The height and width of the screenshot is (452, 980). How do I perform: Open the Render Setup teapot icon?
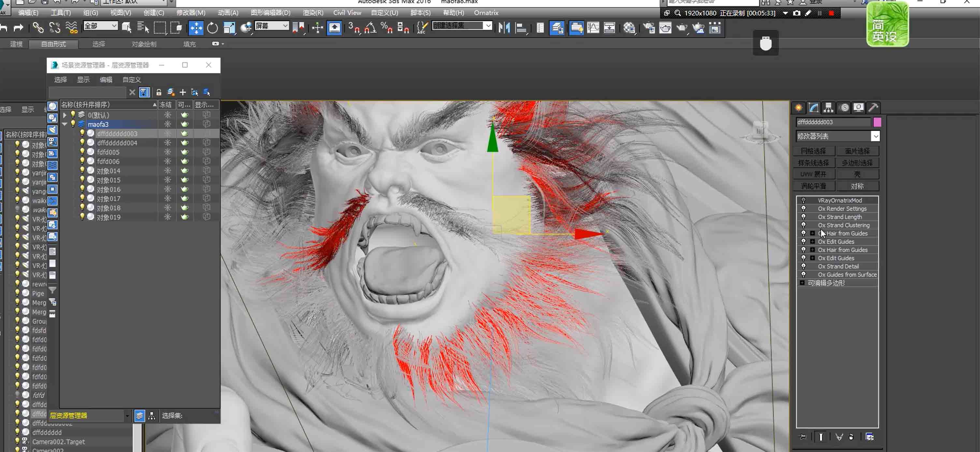649,28
